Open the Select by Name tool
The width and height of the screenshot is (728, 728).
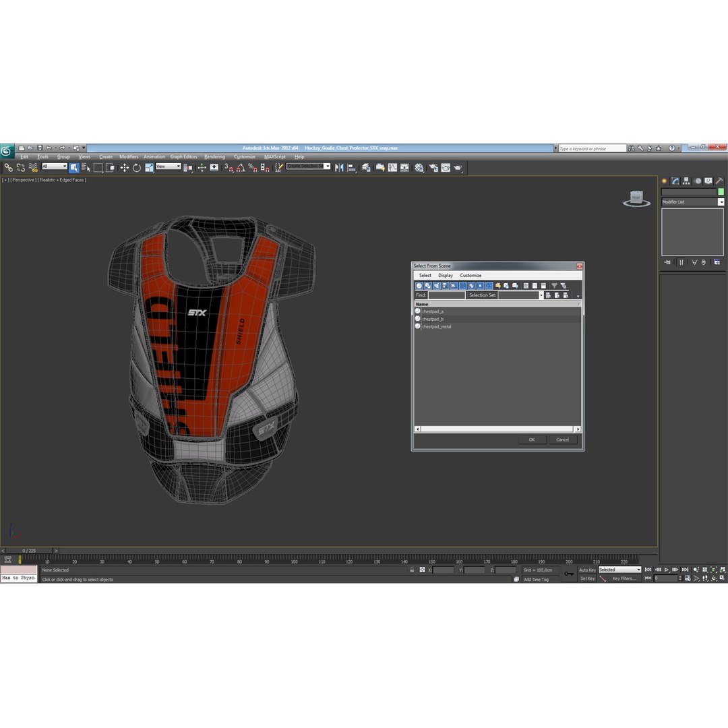(86, 168)
